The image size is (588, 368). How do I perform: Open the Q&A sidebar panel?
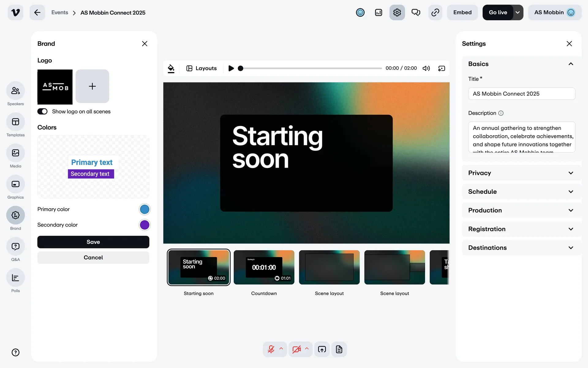point(15,247)
